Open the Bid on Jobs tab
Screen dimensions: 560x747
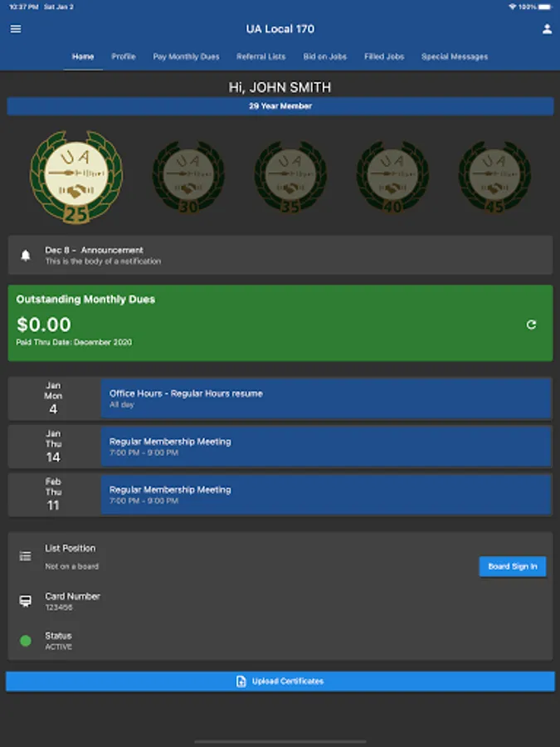tap(324, 56)
